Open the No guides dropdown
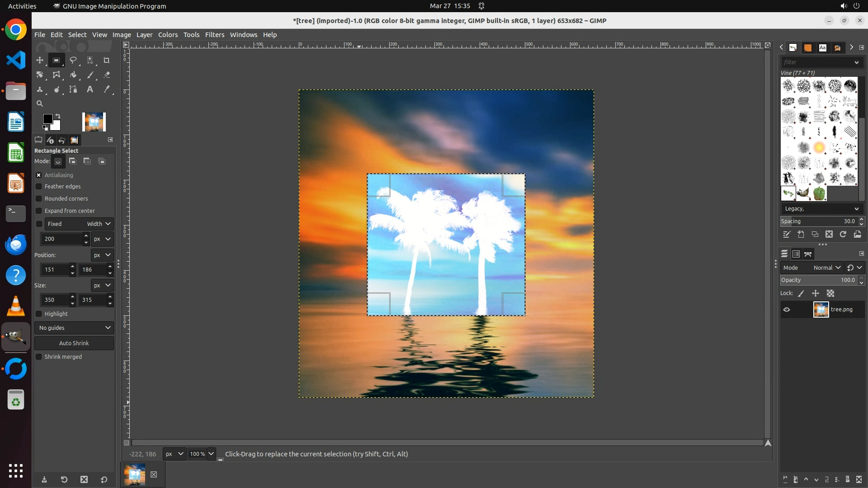This screenshot has height=488, width=868. pyautogui.click(x=74, y=328)
